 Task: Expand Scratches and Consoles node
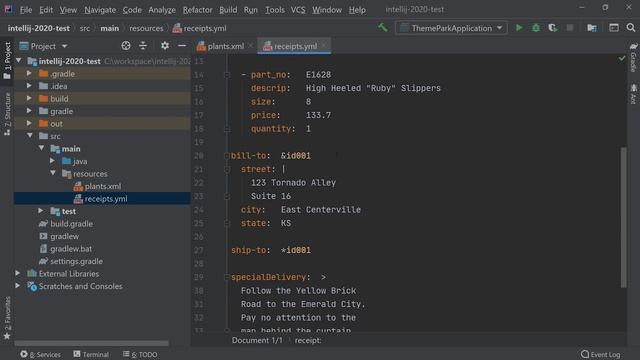pos(18,286)
